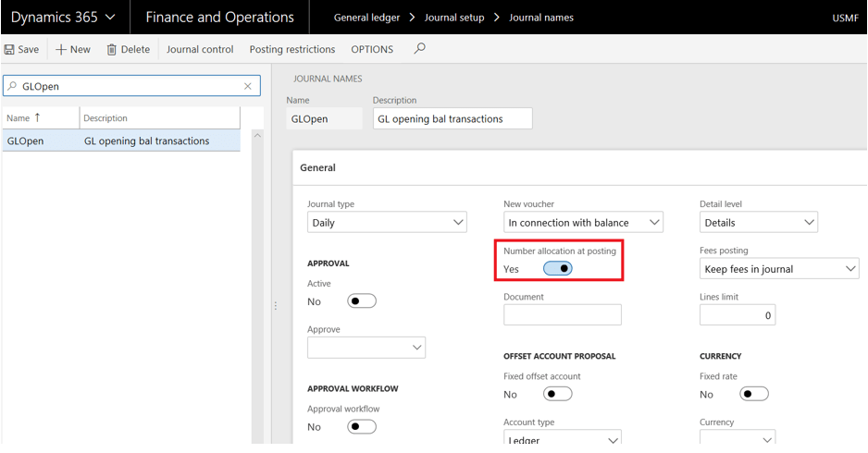Click the Save disk icon
868x453 pixels.
pyautogui.click(x=9, y=50)
